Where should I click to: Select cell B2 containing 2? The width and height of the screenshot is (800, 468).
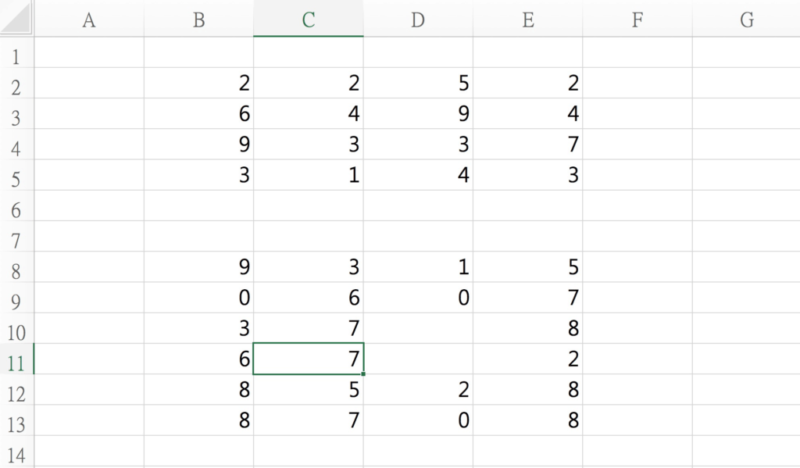(x=199, y=84)
